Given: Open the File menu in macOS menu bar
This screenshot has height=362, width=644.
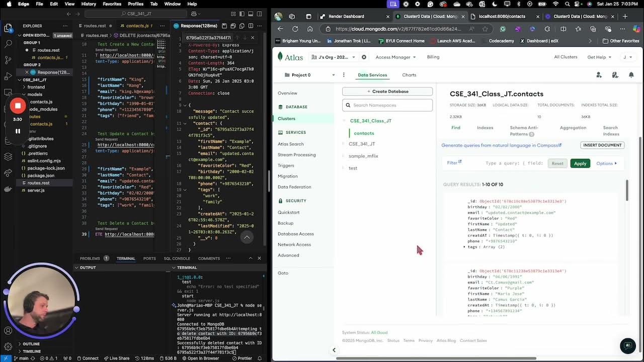Looking at the screenshot, I should click(39, 4).
